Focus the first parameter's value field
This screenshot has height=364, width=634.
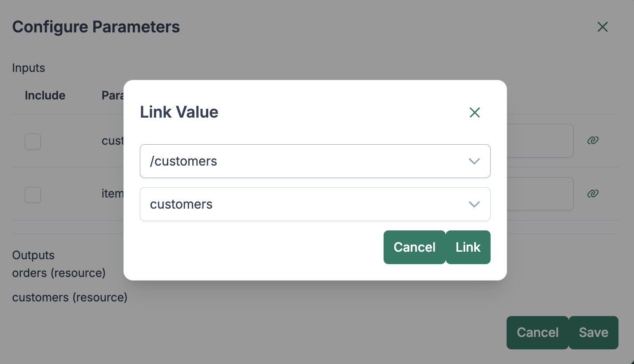[x=539, y=141]
